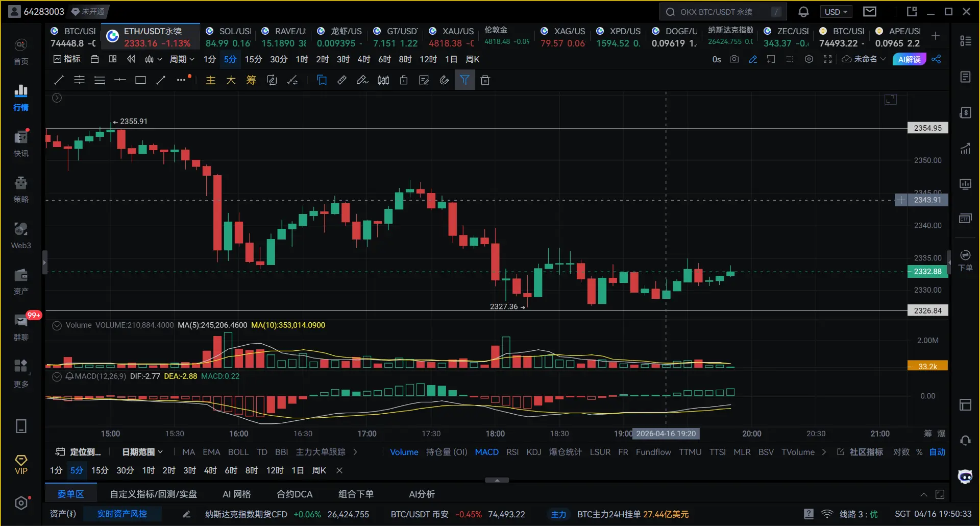Pick the horizontal ray line tool

coord(120,80)
